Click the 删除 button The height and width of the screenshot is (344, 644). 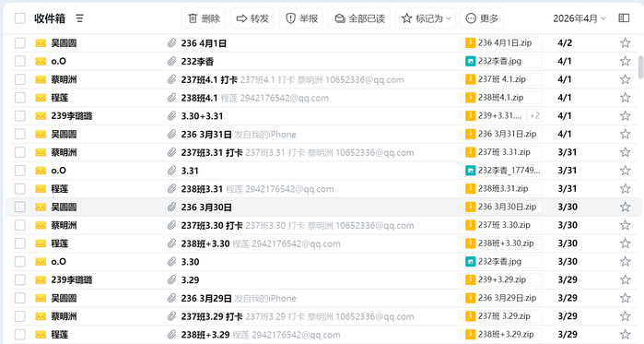(x=204, y=18)
